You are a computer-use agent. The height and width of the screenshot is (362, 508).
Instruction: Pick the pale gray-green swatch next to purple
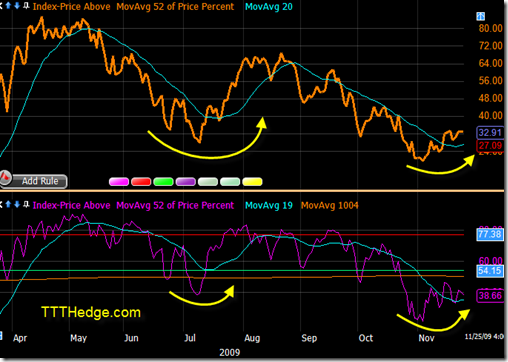208,182
